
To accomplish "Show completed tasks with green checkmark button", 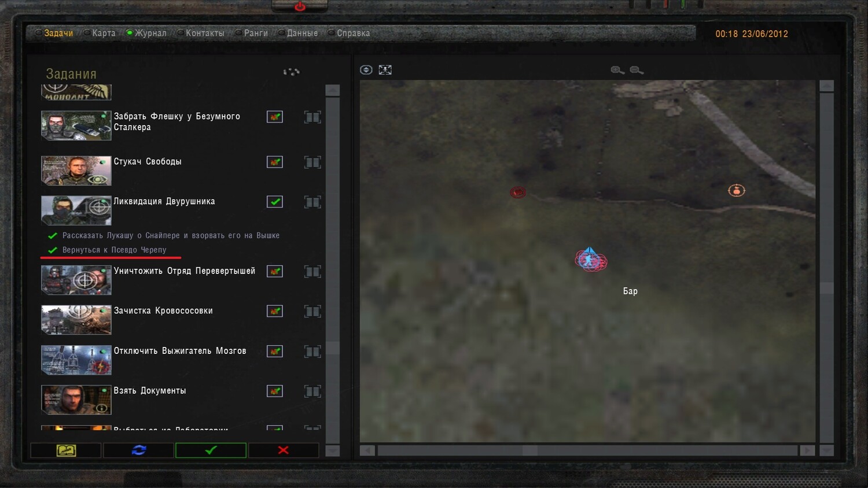I will coord(211,450).
